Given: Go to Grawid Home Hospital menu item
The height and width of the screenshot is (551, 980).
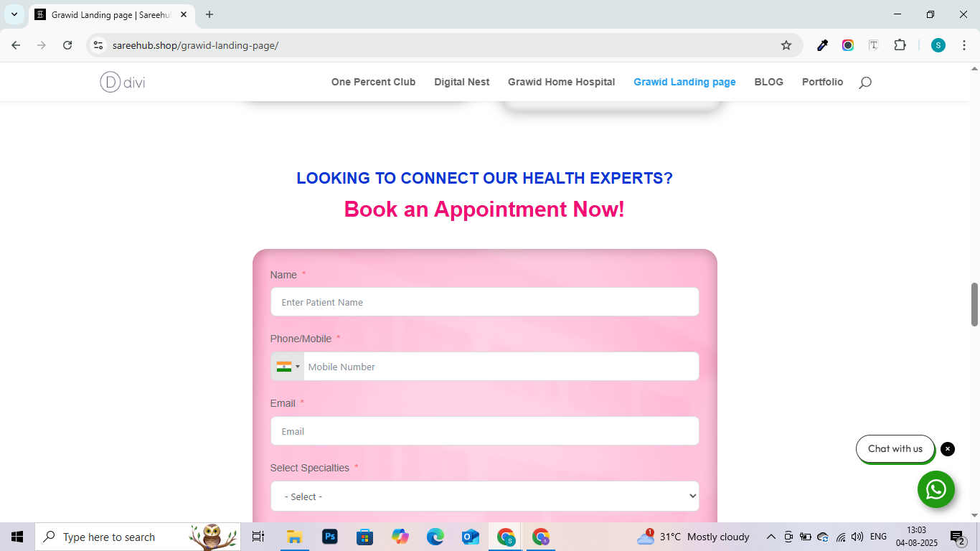Looking at the screenshot, I should click(561, 82).
